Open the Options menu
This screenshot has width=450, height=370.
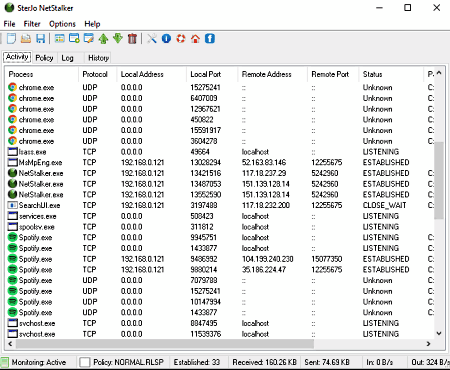click(62, 24)
